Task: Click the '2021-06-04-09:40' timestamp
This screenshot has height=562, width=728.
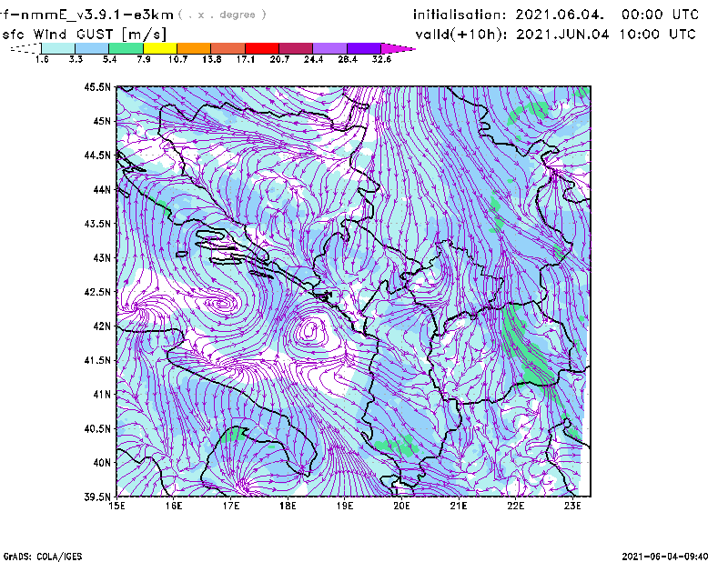Action: click(x=665, y=557)
